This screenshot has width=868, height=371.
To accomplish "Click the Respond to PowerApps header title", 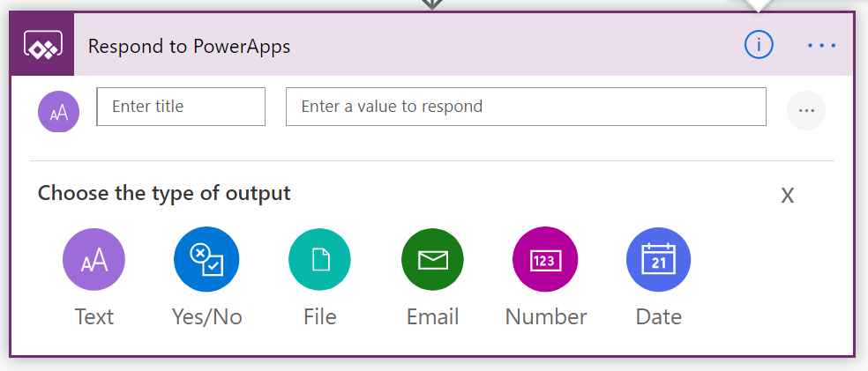I will tap(190, 47).
